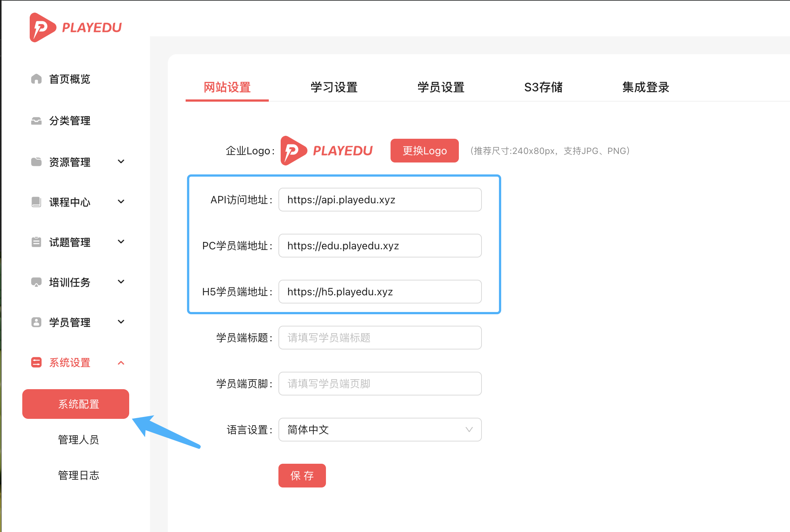790x532 pixels.
Task: Expand the 课程中心 submenu chevron
Action: click(121, 201)
